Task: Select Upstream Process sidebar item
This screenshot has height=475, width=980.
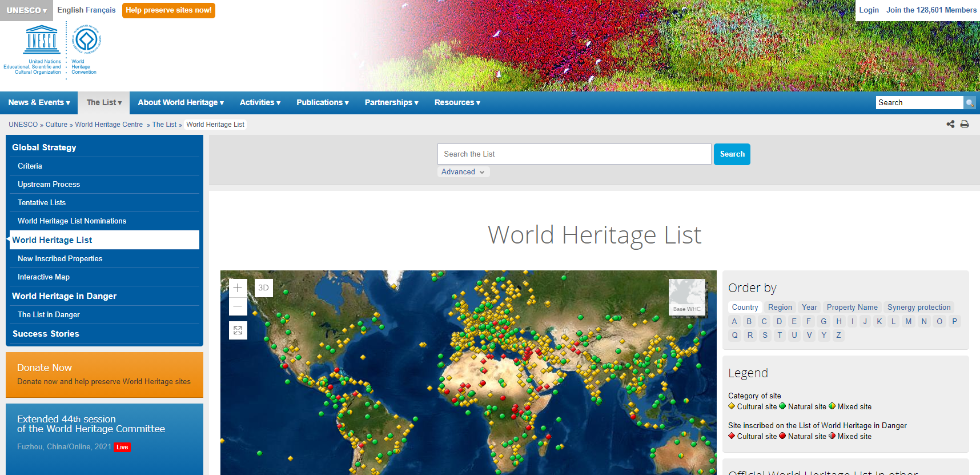Action: tap(104, 185)
